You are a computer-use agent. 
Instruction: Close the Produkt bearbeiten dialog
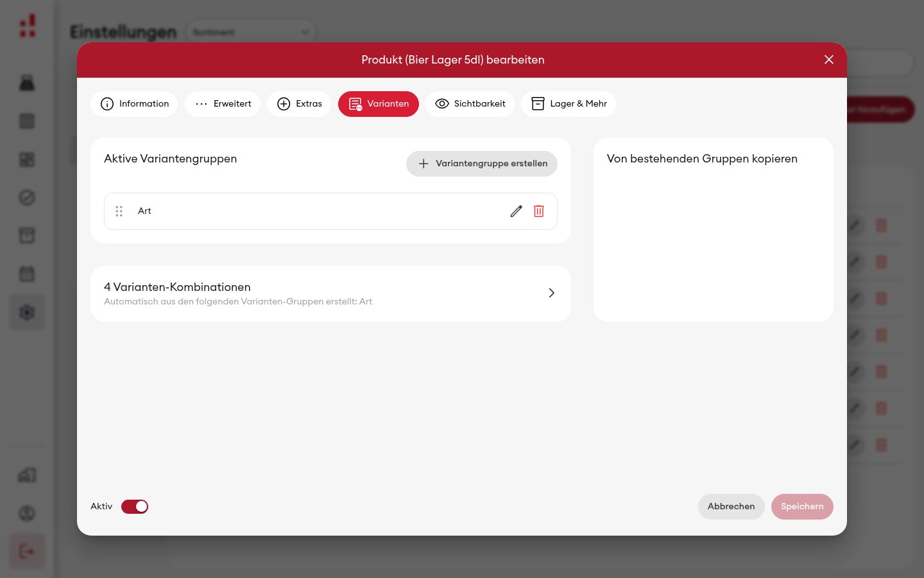829,60
